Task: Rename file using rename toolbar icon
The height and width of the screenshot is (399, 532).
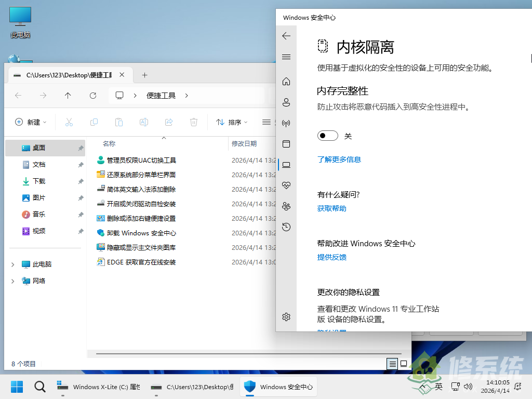Action: pos(143,122)
